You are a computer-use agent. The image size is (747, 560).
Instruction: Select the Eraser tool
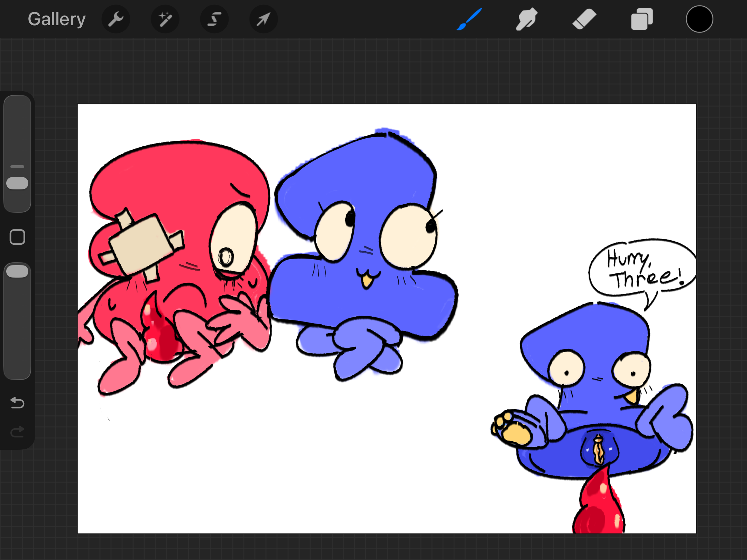tap(584, 19)
